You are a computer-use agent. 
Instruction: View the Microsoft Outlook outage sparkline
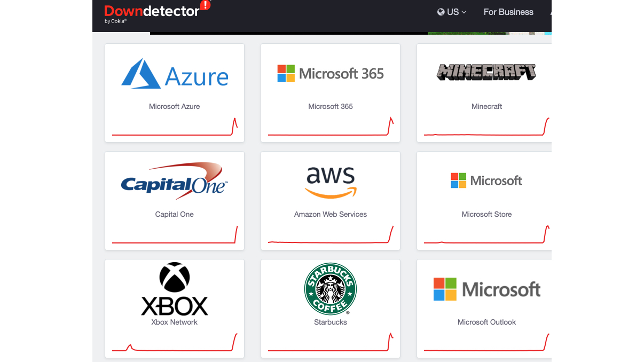point(486,343)
